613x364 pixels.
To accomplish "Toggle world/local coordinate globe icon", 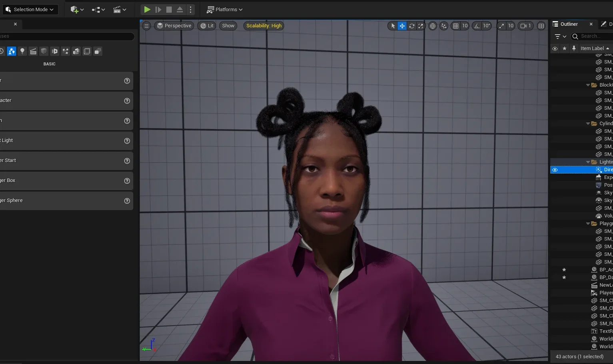I will click(x=432, y=26).
